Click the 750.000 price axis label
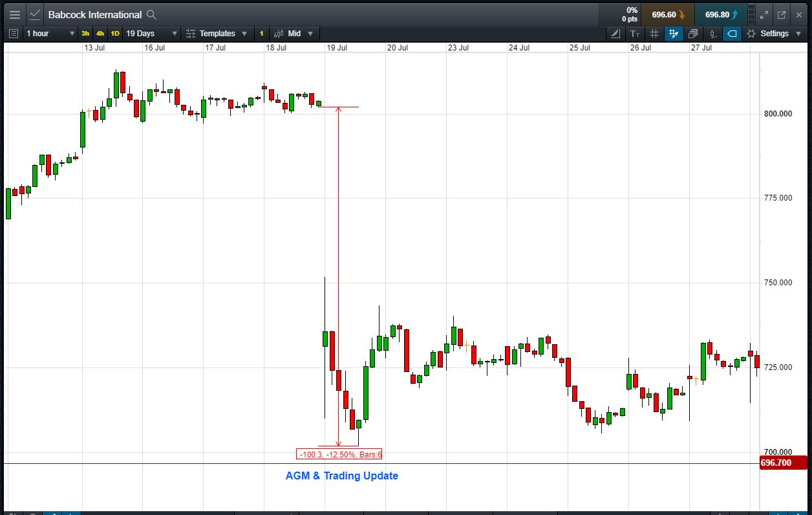812x515 pixels. click(x=778, y=283)
